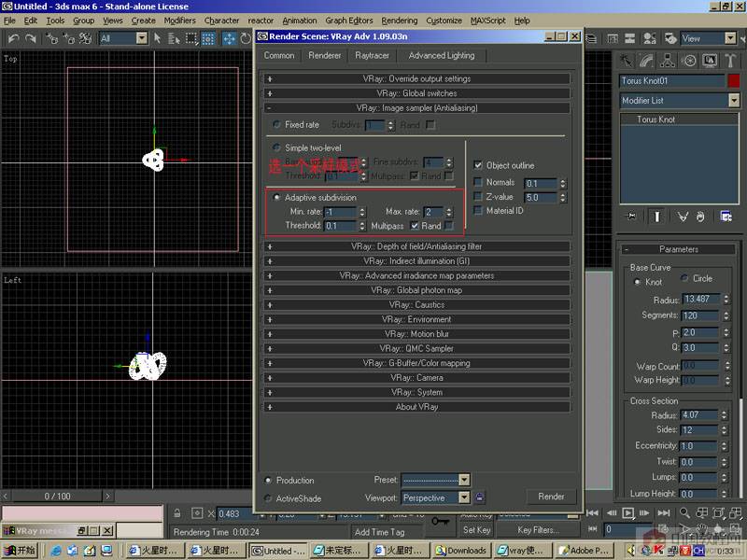Choose rectangular selection region tool
The image size is (747, 560).
[x=191, y=38]
